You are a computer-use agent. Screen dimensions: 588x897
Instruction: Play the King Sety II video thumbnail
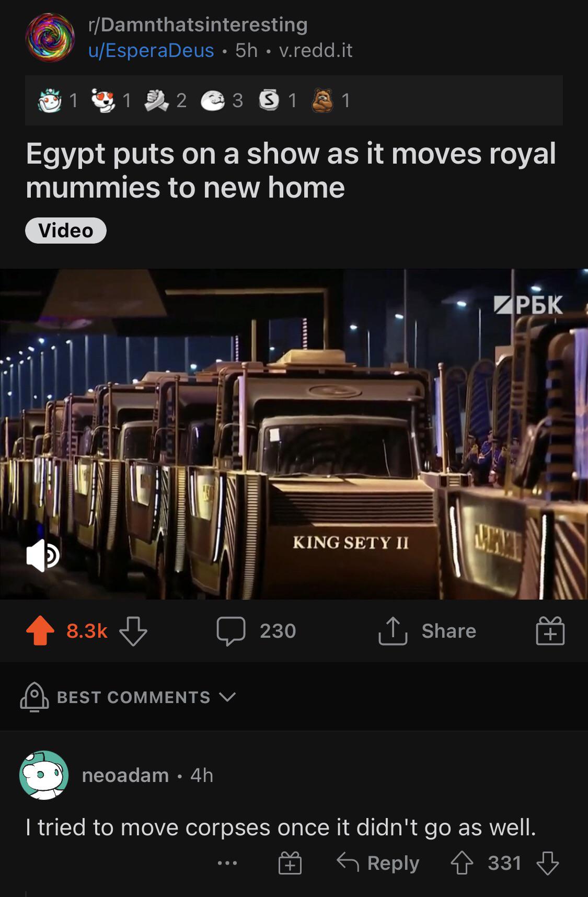point(294,434)
